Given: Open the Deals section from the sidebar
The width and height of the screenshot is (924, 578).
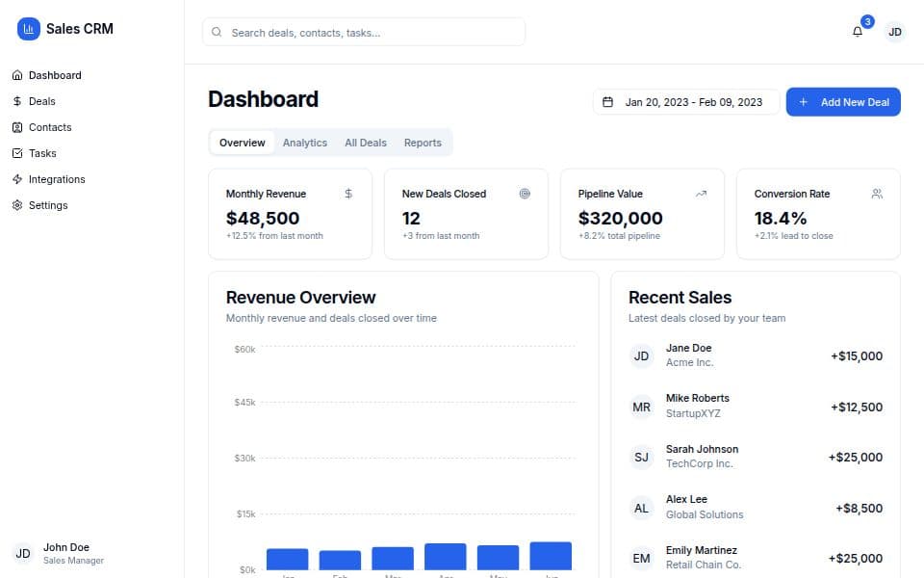Looking at the screenshot, I should click(x=41, y=101).
